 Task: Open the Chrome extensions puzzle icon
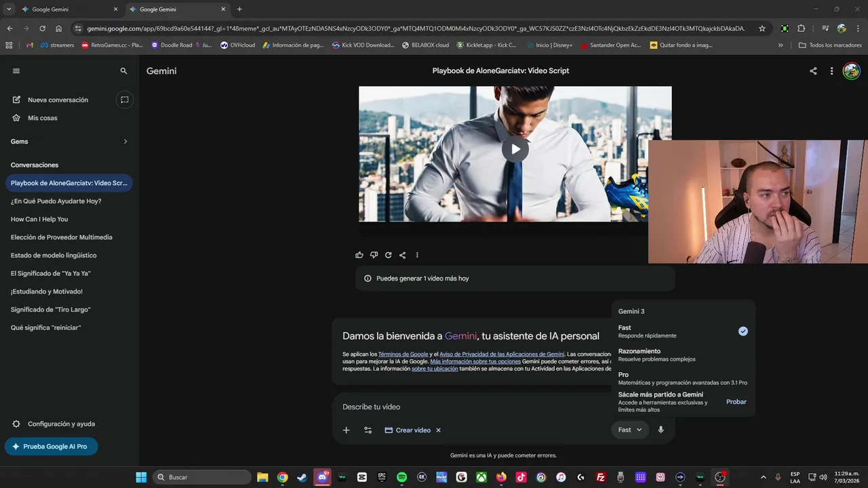coord(801,28)
